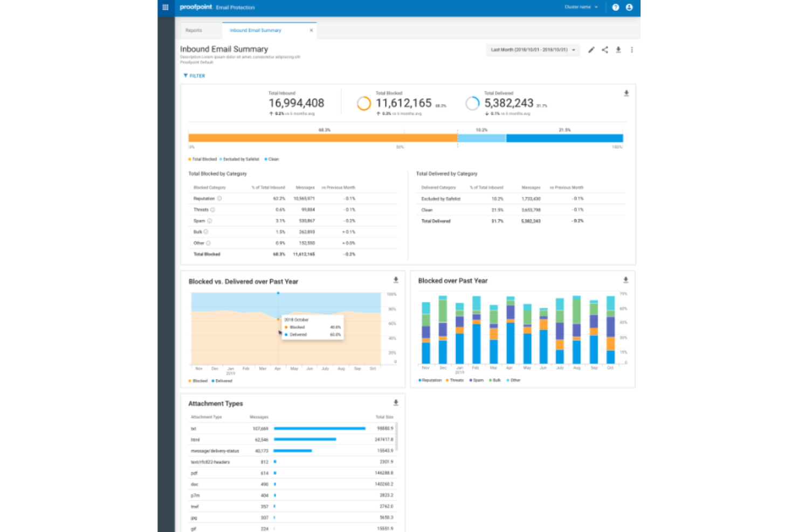Switch to the Reports tab
798x532 pixels.
pos(194,30)
